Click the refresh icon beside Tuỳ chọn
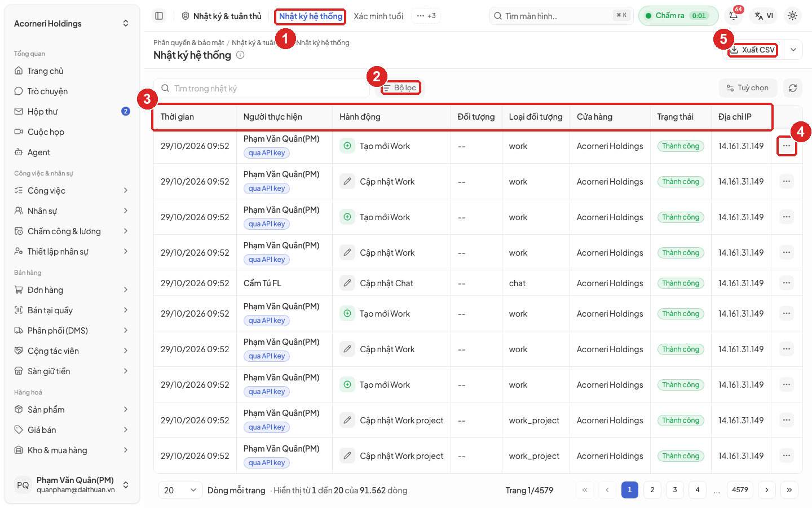The width and height of the screenshot is (812, 508). pos(792,88)
